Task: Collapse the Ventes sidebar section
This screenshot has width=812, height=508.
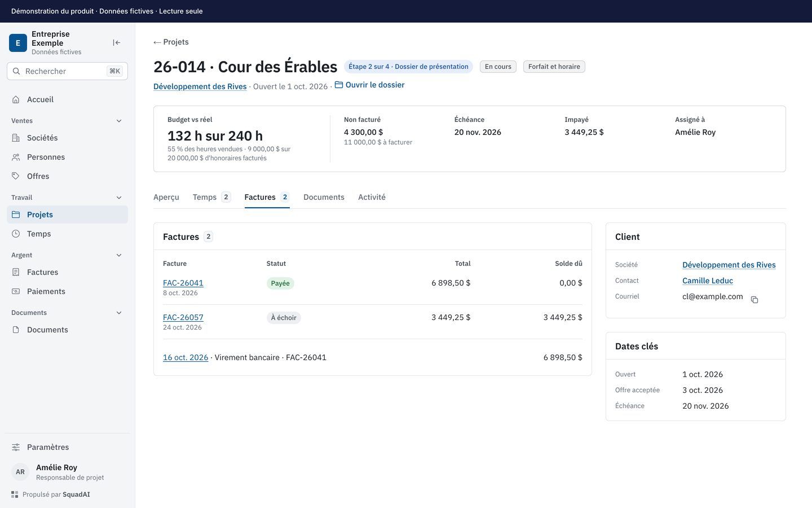Action: [x=119, y=121]
